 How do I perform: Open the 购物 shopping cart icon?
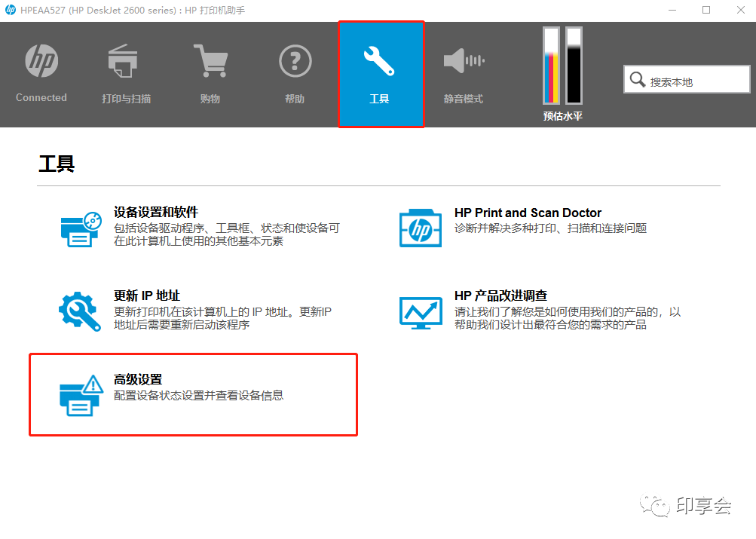pos(210,61)
